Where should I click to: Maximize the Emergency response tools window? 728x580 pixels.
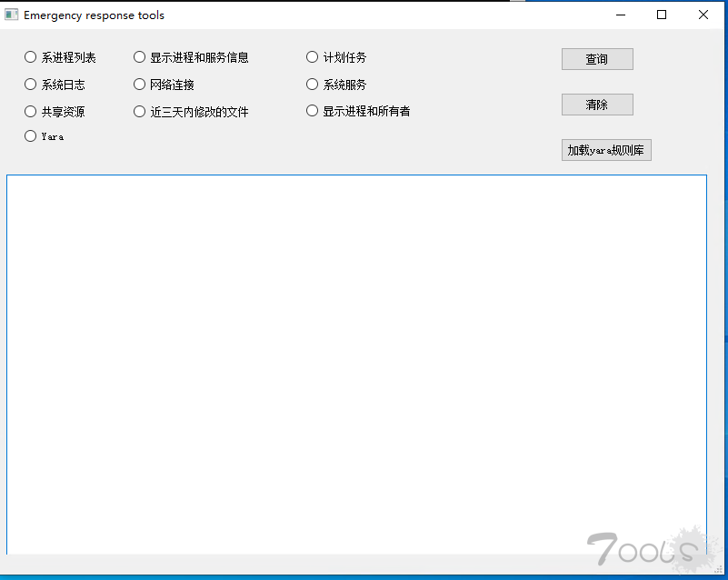point(662,15)
